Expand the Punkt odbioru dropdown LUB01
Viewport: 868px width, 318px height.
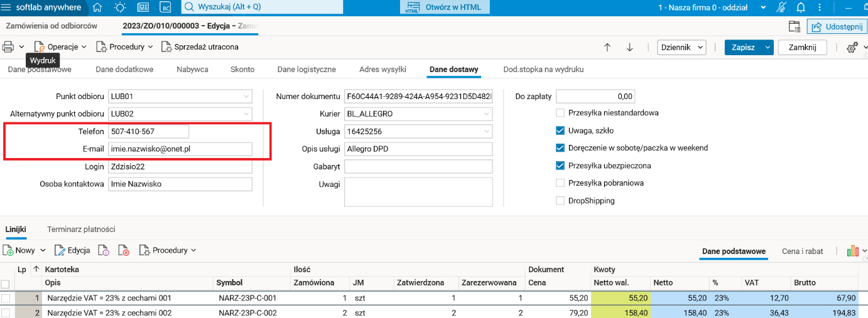tap(246, 97)
